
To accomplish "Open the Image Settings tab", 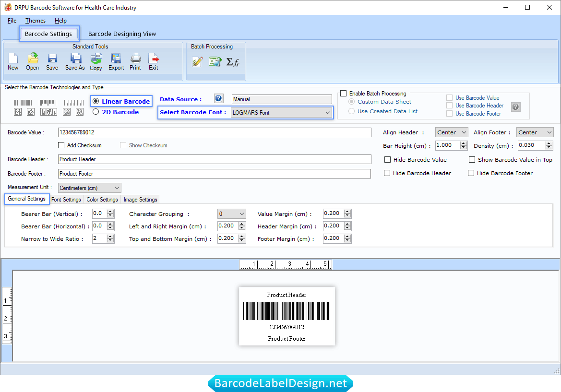I will (140, 200).
